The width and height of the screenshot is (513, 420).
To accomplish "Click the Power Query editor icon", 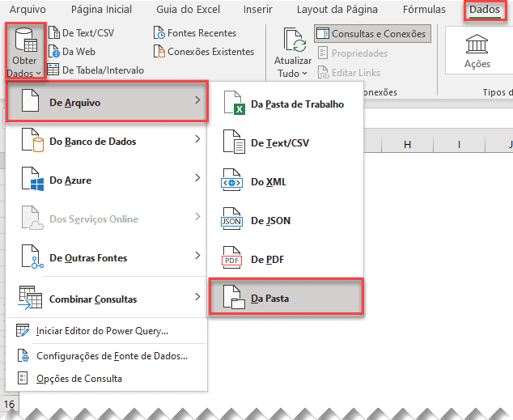I will coord(23,330).
